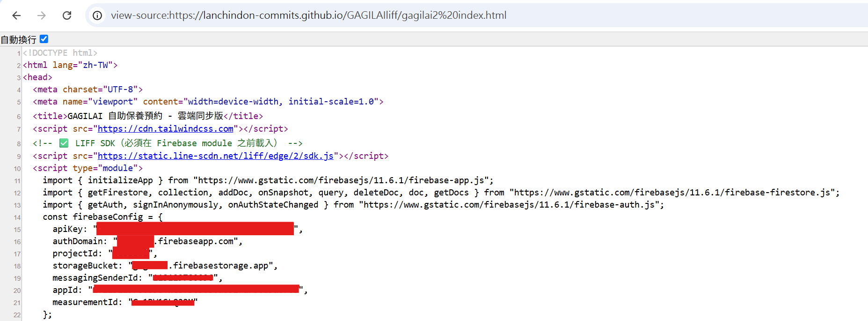868x321 pixels.
Task: Click the authDomain property line
Action: [x=148, y=241]
